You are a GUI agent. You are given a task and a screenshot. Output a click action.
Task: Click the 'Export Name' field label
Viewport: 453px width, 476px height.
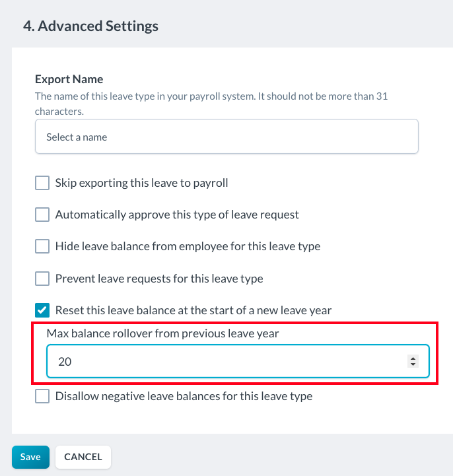69,80
